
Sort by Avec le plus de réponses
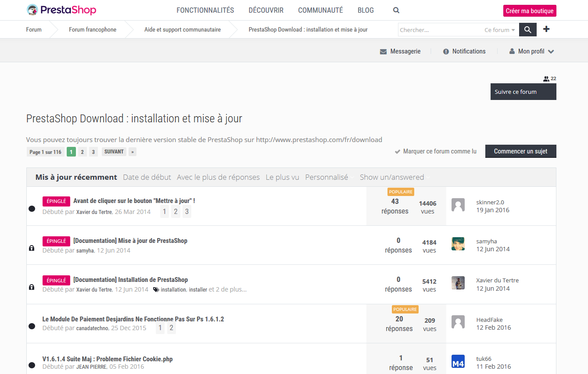click(219, 177)
